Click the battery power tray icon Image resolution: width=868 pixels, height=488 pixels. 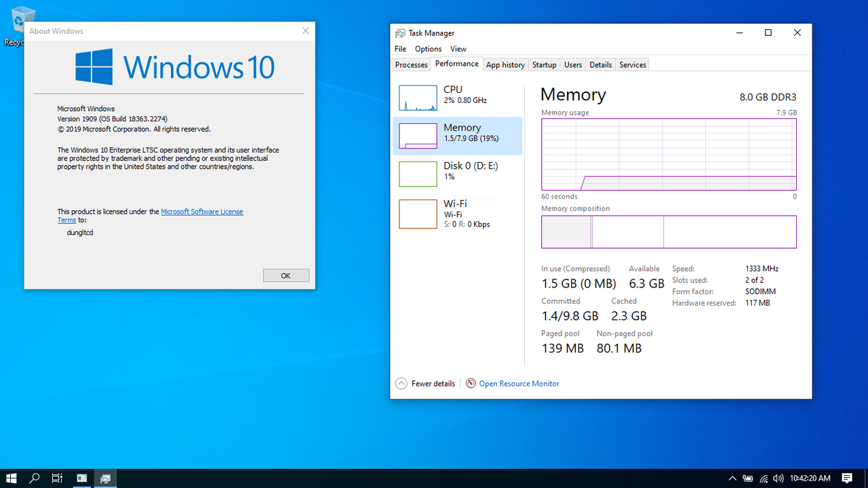pos(748,479)
